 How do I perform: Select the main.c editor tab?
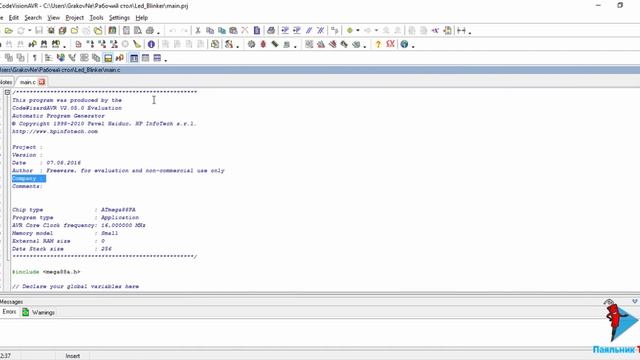28,82
